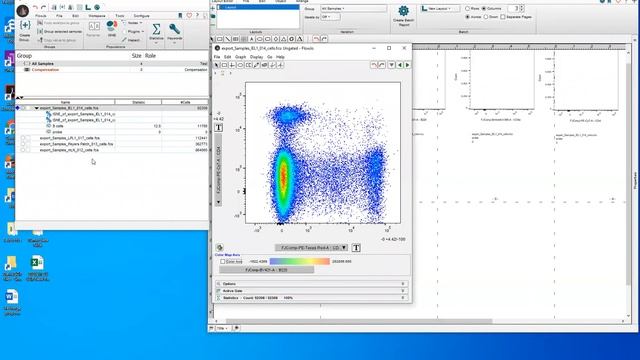Open the Tools tab in the workspace ribbon
This screenshot has height=360, width=640.
coord(120,16)
